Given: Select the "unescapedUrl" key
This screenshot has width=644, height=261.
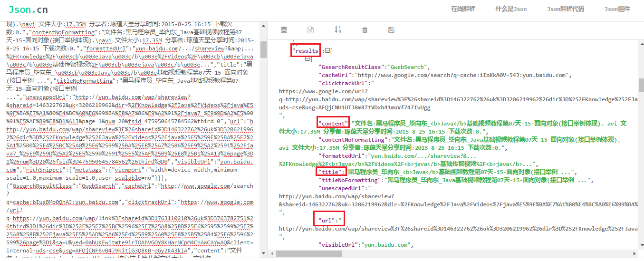Looking at the screenshot, I should click(343, 188).
